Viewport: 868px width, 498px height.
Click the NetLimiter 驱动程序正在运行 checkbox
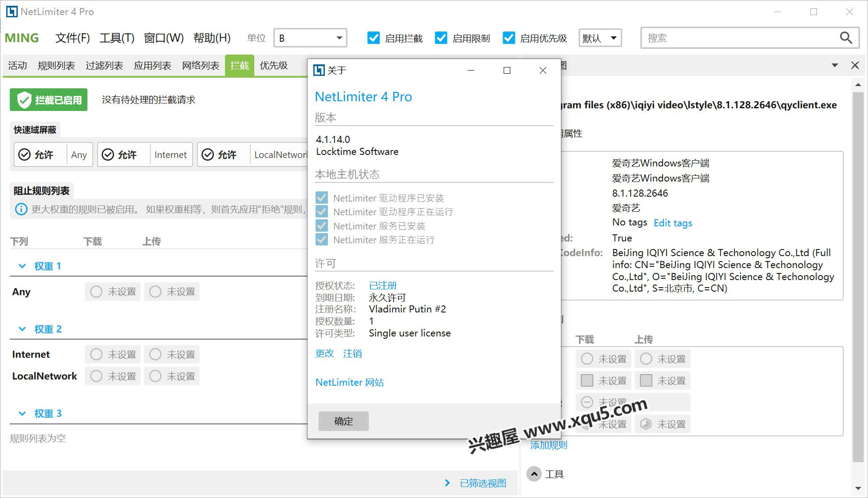click(x=322, y=211)
